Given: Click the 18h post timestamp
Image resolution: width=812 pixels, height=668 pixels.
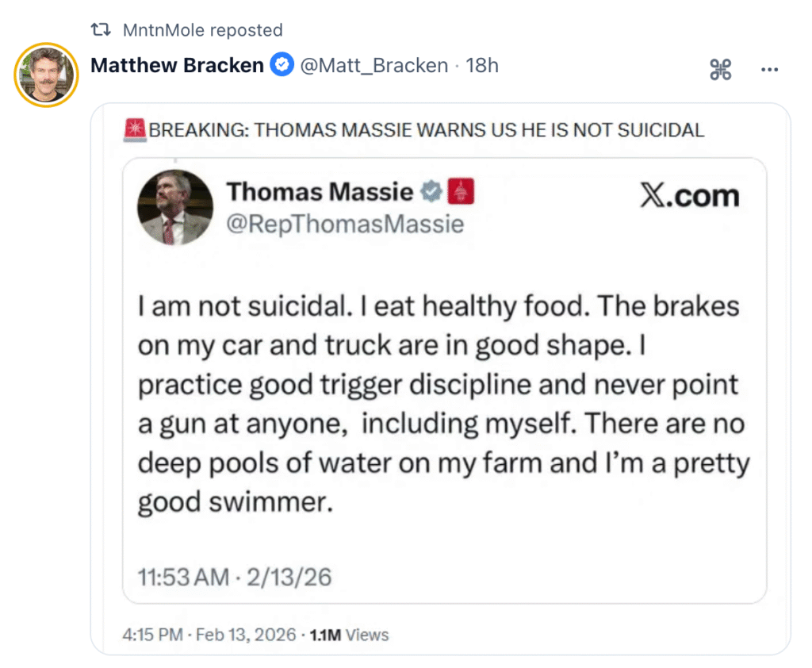Looking at the screenshot, I should (x=482, y=65).
